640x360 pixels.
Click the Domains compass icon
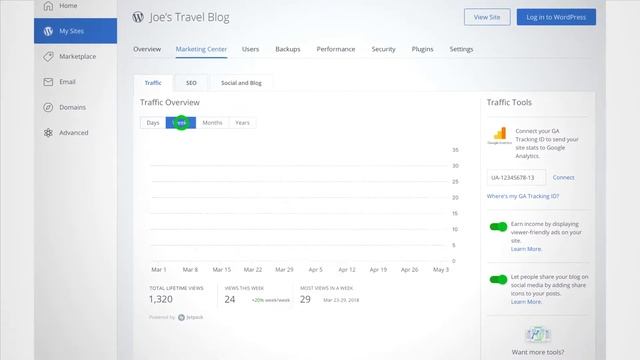[48, 107]
